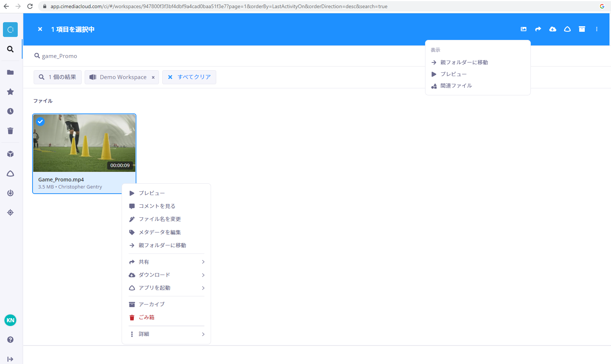Click the Demo Workspace filter chip

tap(122, 77)
